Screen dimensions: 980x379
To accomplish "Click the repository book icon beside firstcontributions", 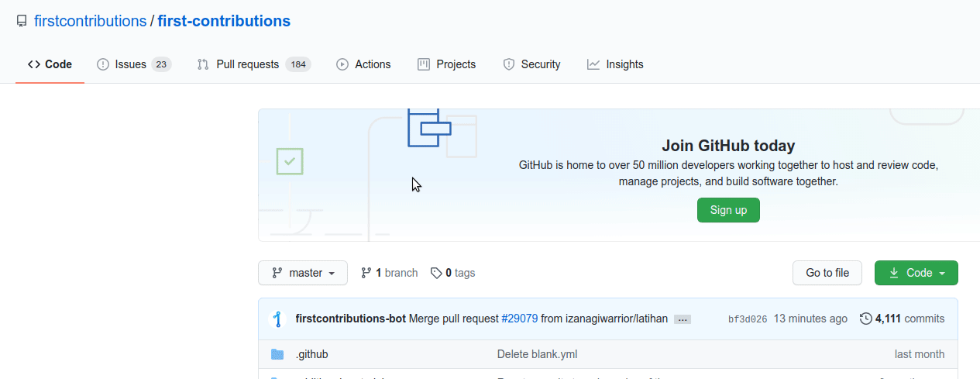I will tap(22, 22).
